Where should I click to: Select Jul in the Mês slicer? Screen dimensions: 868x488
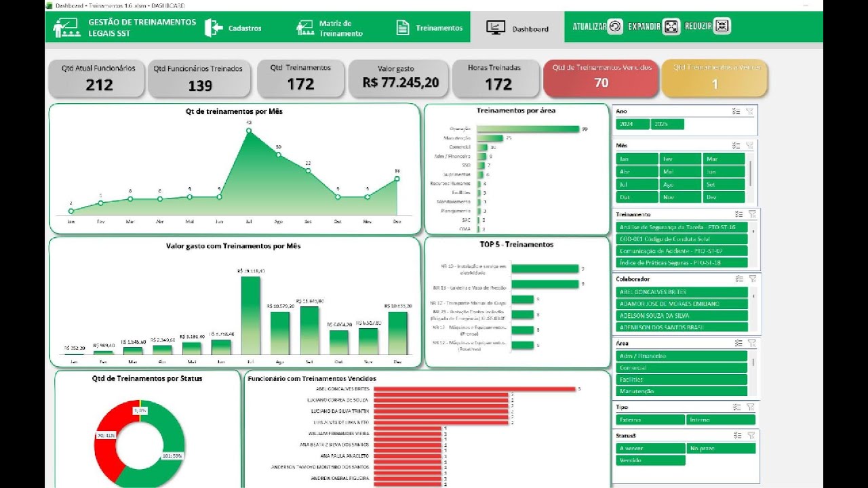tap(637, 184)
